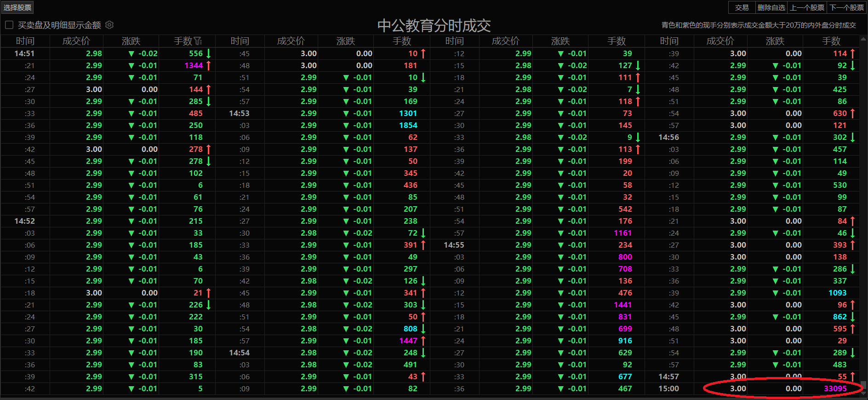The height and width of the screenshot is (400, 868).
Task: Select the red volume 630
Action: tap(839, 113)
